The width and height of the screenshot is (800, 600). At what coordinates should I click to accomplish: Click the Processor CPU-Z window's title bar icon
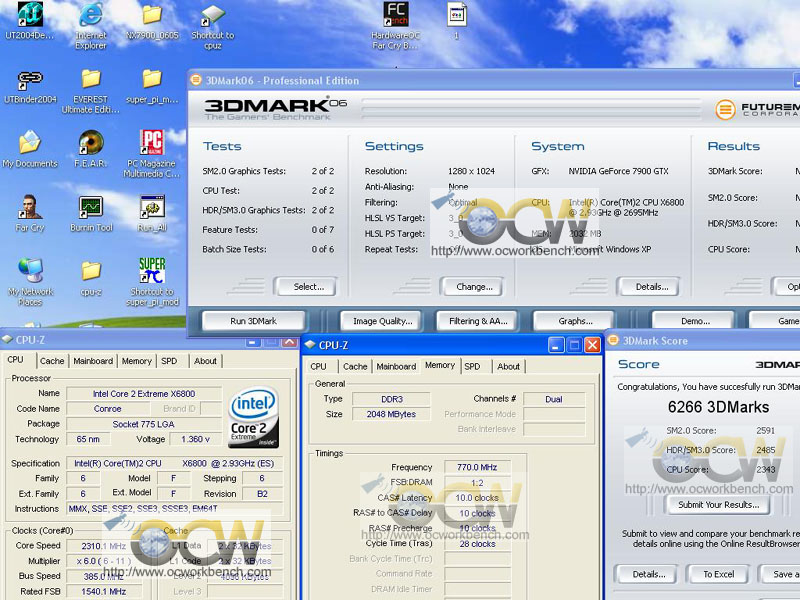[7, 339]
